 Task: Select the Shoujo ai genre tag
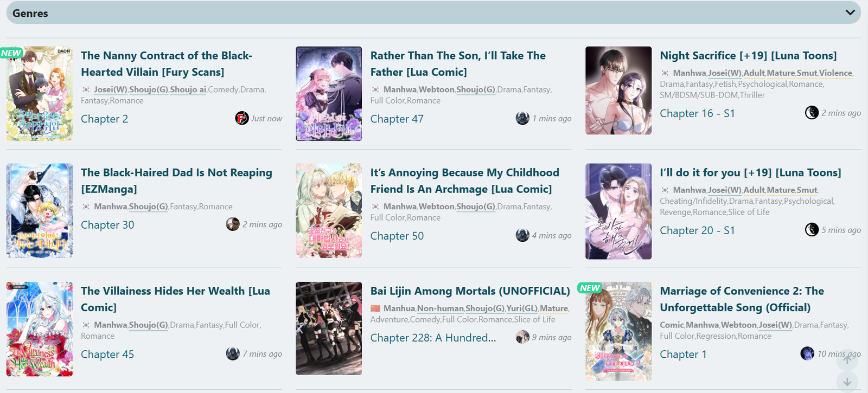(188, 89)
